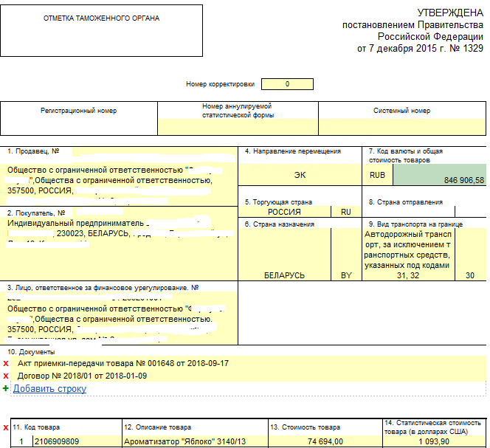Select the transport type code 30
Screen dimensions: 490x448
point(470,255)
